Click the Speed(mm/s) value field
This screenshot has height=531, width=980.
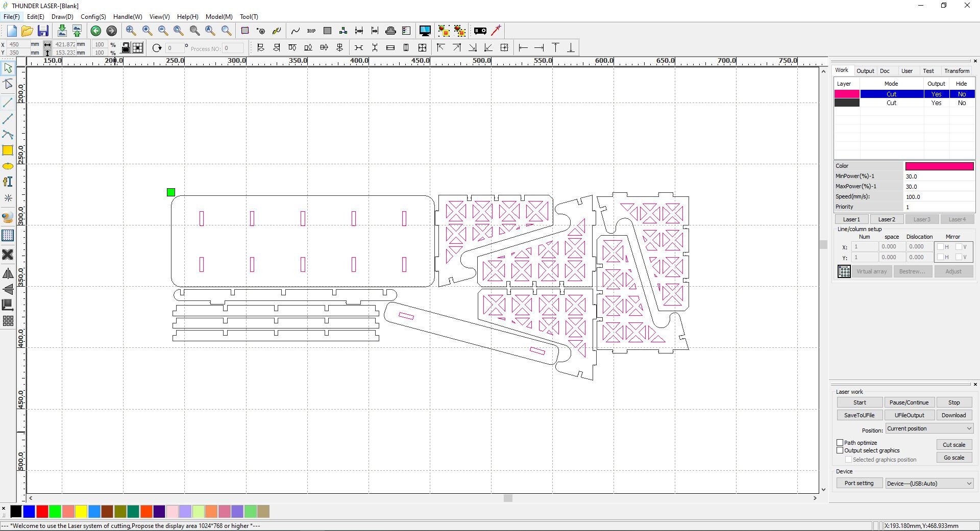pos(938,197)
